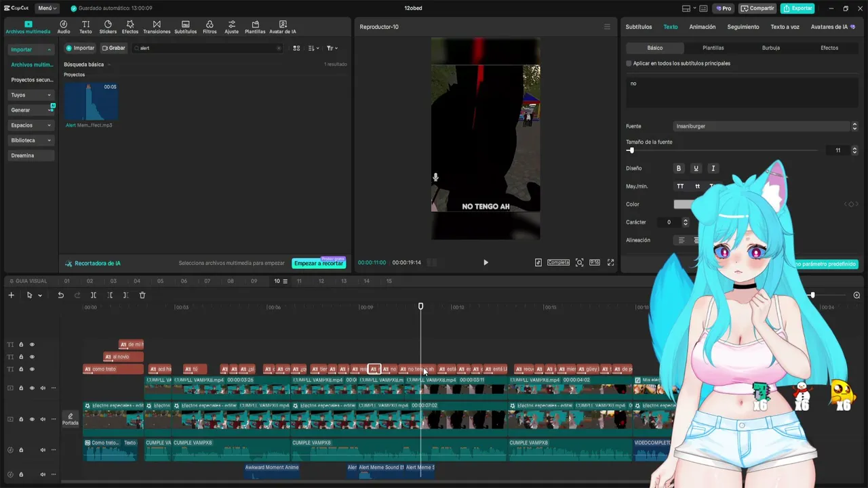Click the Grabar button
The height and width of the screenshot is (488, 868).
[114, 48]
